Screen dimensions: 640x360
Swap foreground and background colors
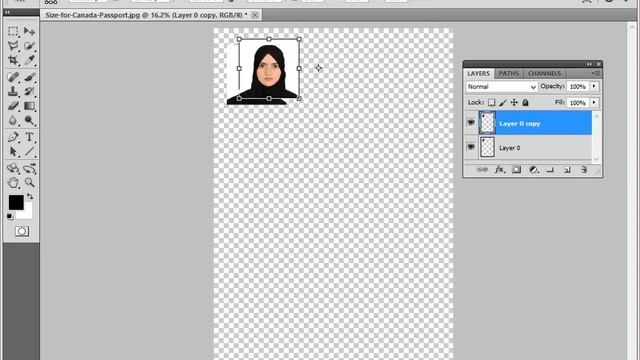[30, 196]
